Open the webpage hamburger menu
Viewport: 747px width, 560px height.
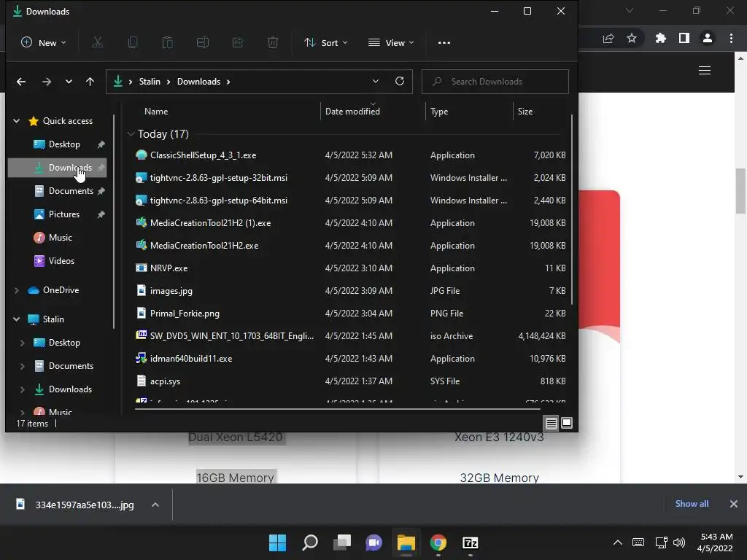click(705, 71)
